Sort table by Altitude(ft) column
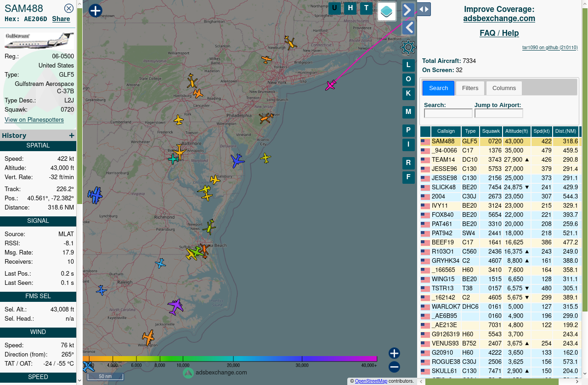 tap(517, 131)
